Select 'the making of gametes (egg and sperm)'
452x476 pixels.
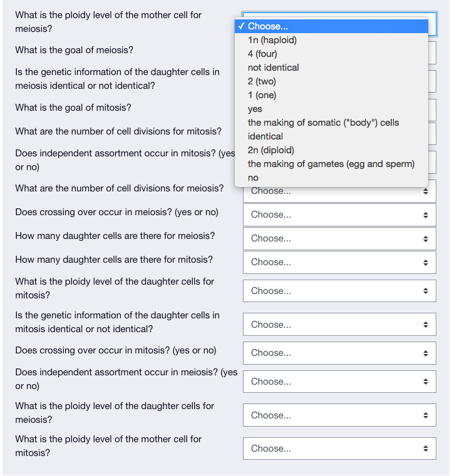coord(331,164)
